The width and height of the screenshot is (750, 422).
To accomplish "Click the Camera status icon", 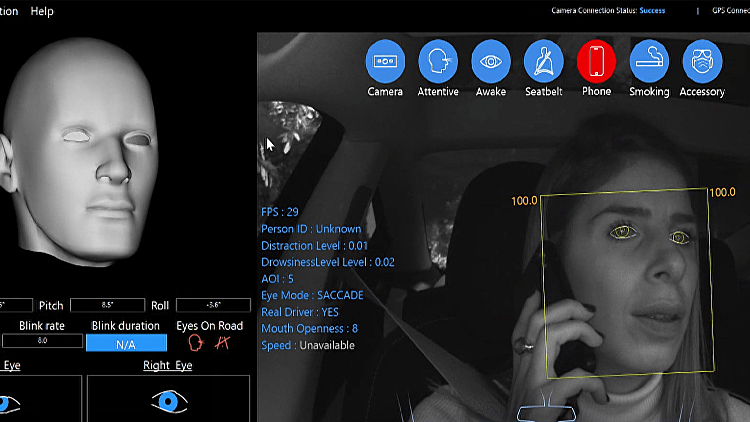I will 385,61.
